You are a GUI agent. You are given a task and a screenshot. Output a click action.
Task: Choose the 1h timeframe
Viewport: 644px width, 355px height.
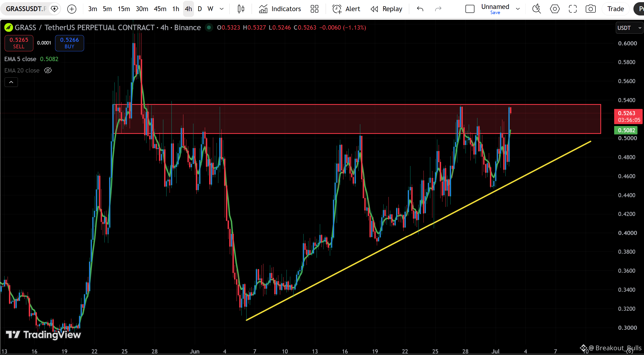(176, 9)
